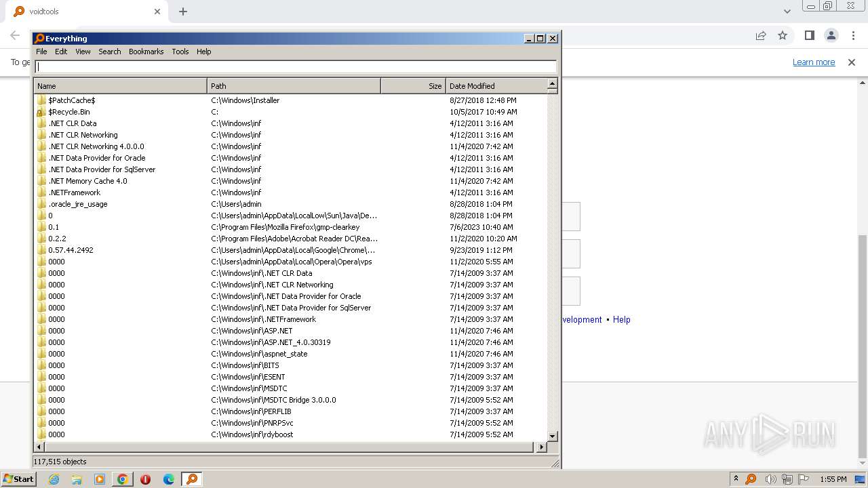This screenshot has height=488, width=868.
Task: Click the results list scroll up arrow
Action: (552, 84)
